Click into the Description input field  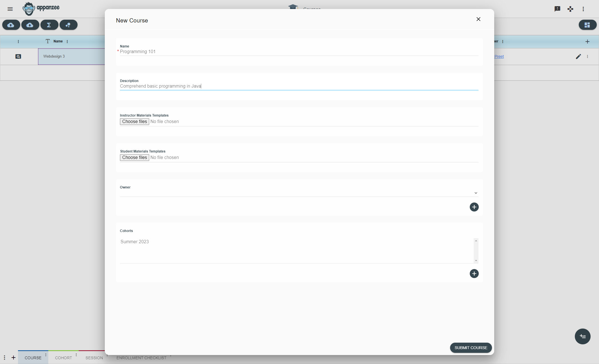coord(299,86)
